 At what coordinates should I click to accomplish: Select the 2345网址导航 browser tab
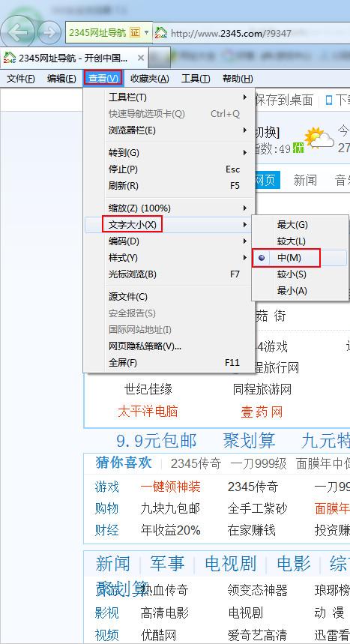point(74,58)
